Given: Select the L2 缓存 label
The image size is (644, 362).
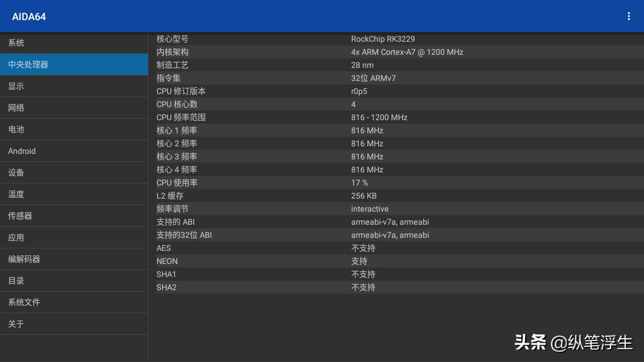Looking at the screenshot, I should pos(170,196).
